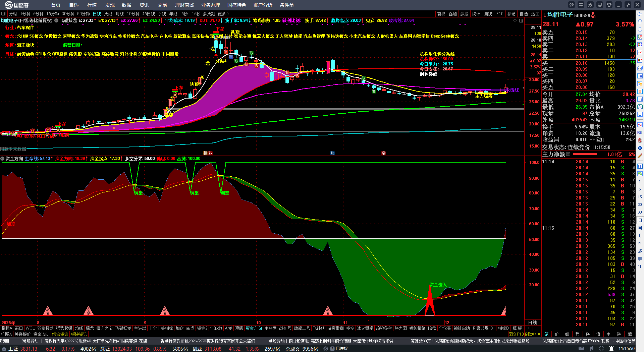This screenshot has width=644, height=352.
Task: Select the pencil drawing tool in sidebar
Action: click(640, 156)
